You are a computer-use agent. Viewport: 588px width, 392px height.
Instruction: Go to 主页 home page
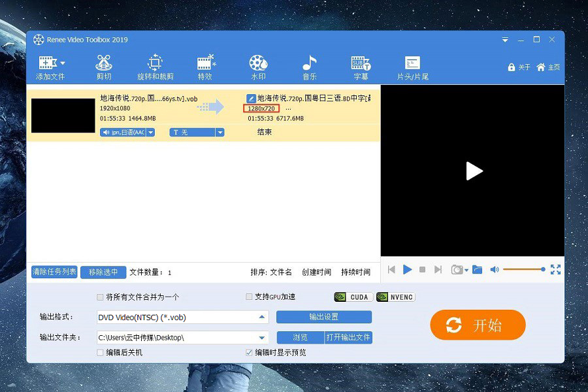point(548,67)
